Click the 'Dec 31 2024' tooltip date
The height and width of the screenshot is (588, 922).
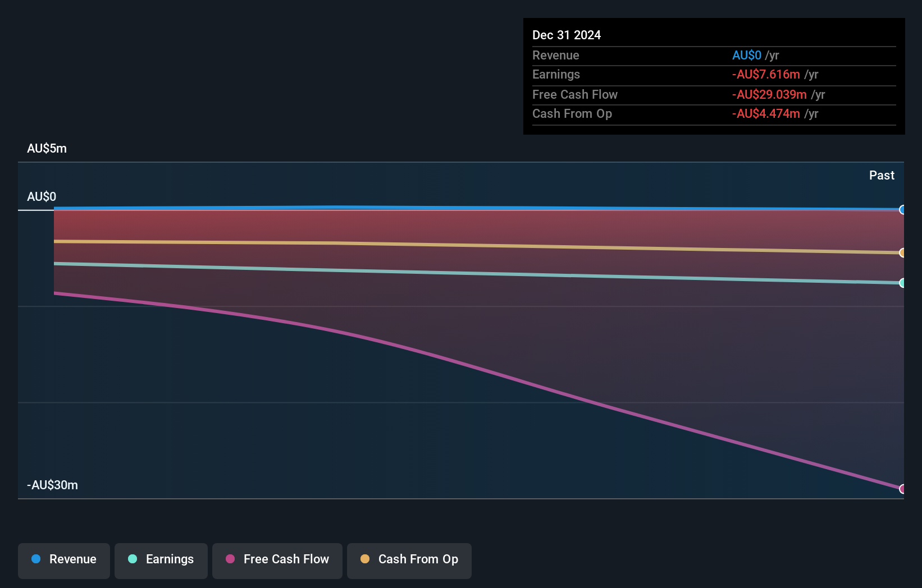click(x=567, y=35)
